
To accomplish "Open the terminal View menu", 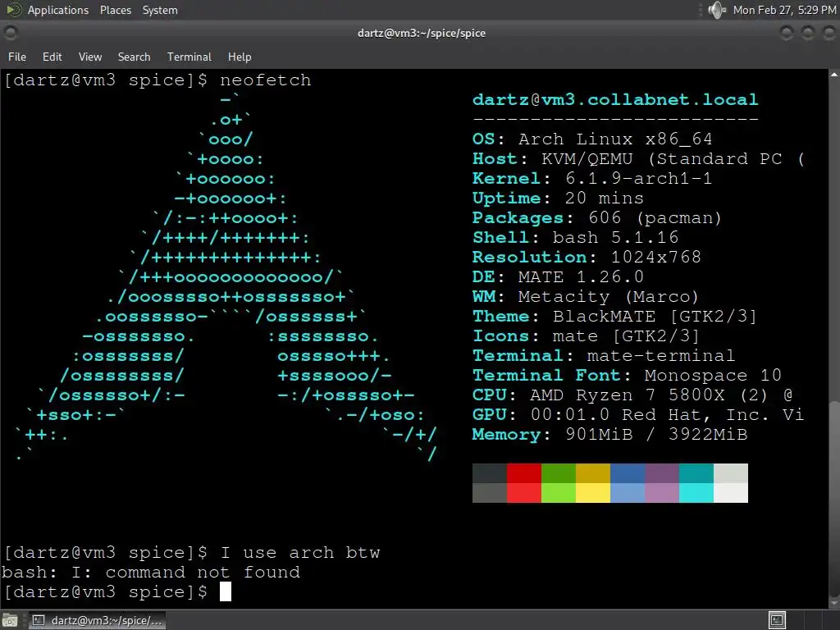I will [90, 57].
